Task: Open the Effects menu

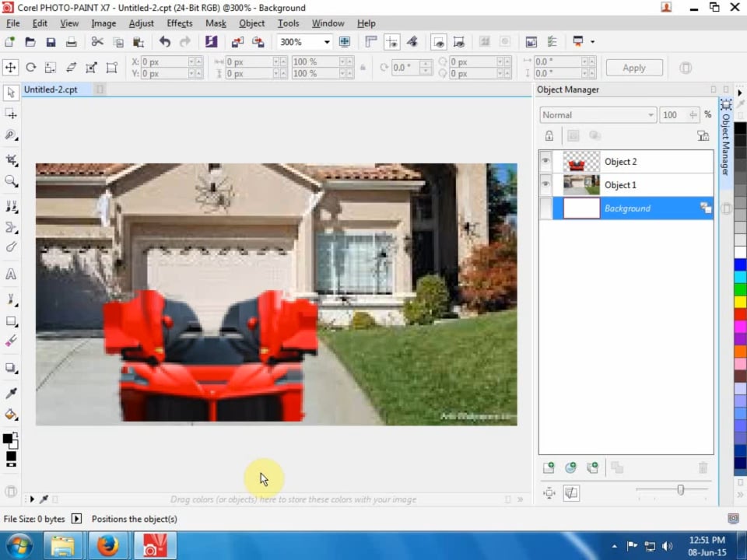Action: coord(180,23)
